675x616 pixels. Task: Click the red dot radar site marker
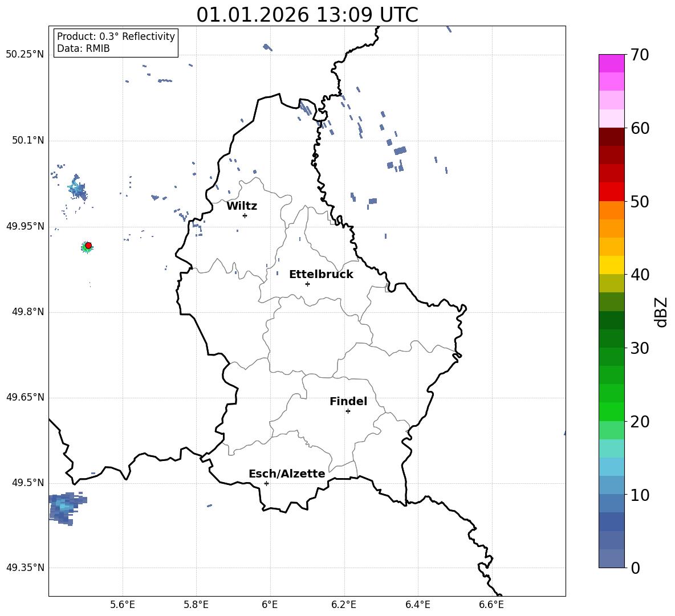click(88, 246)
